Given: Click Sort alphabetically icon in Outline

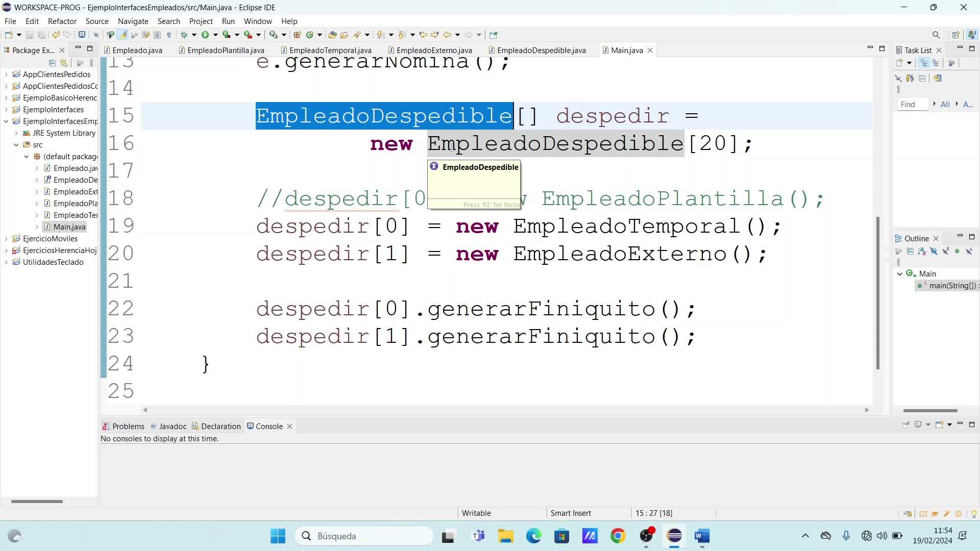Looking at the screenshot, I should coord(922,252).
